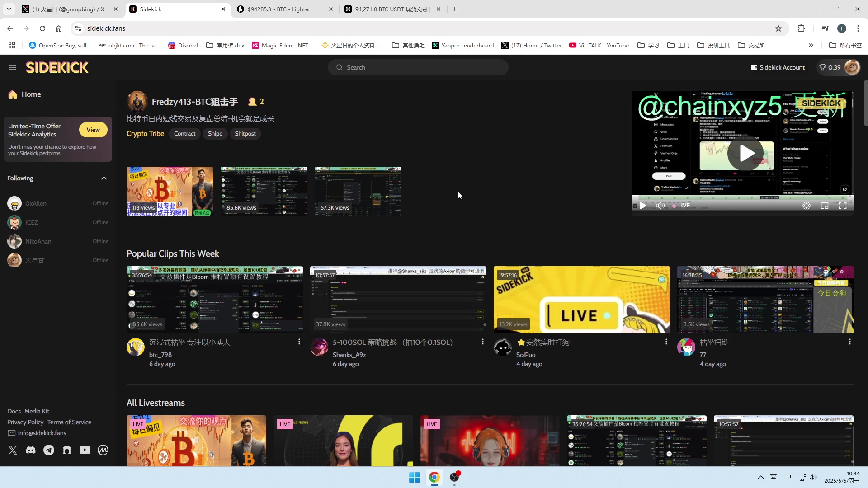
Task: Open a new browser tab
Action: point(455,9)
